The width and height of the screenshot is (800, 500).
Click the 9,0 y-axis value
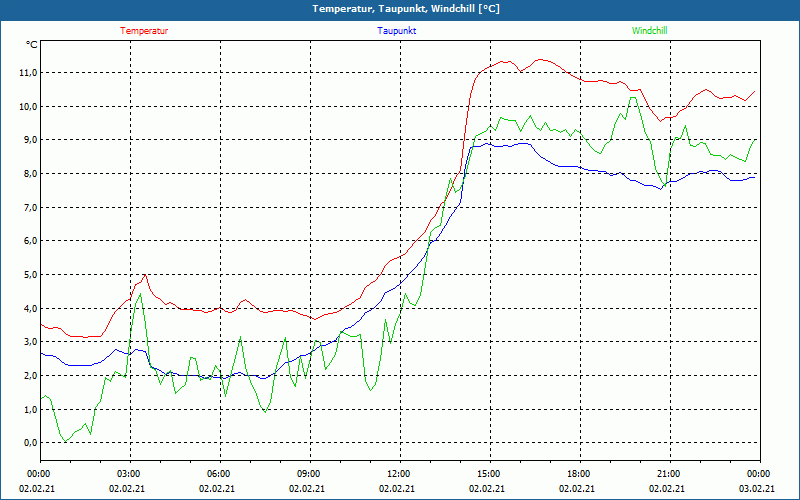pyautogui.click(x=31, y=140)
